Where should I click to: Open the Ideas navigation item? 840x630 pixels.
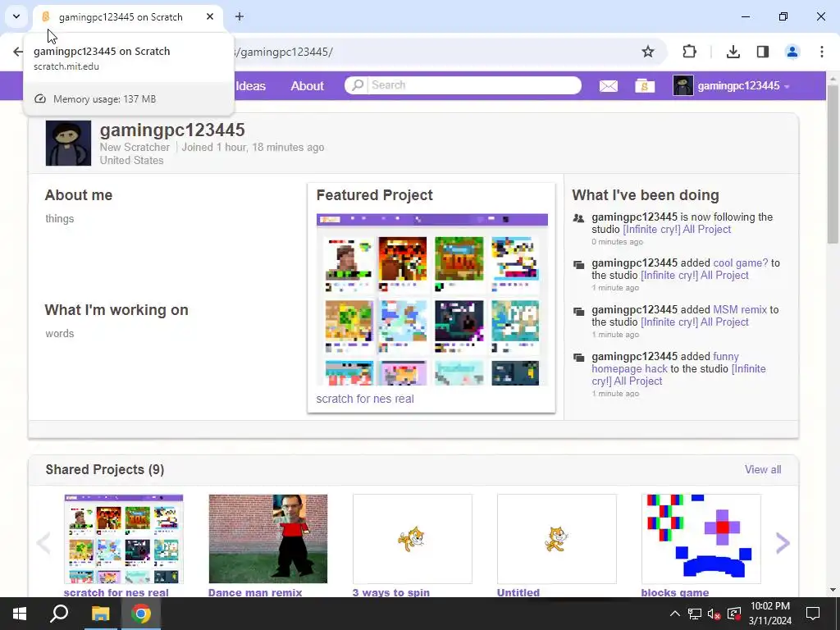[251, 85]
